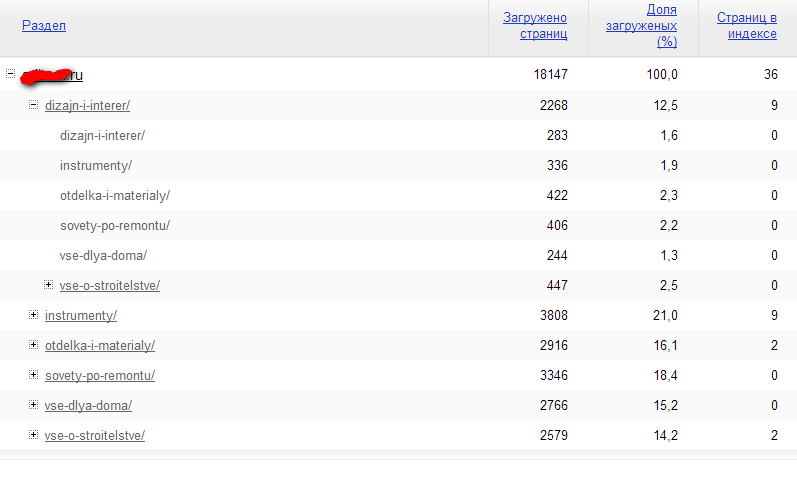Open the instrumenty/ link with 3808 pages
Viewport: 797px width, 477px height.
pos(81,316)
